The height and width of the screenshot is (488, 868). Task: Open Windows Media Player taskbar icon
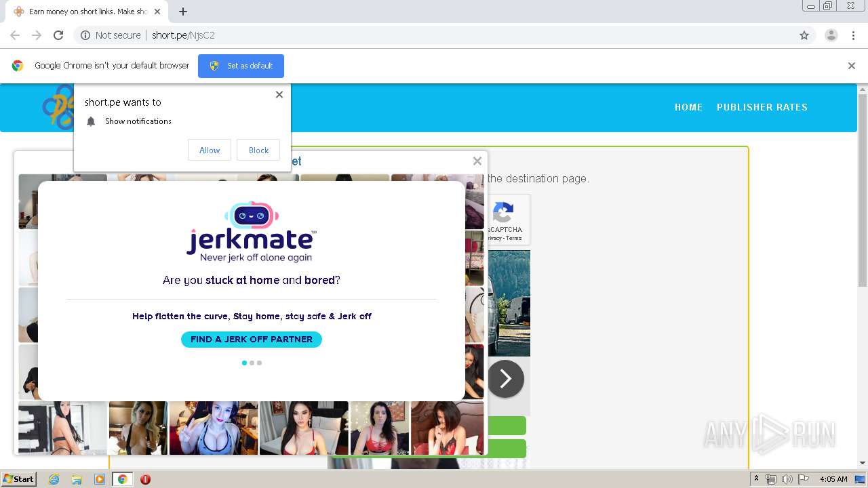pyautogui.click(x=100, y=479)
